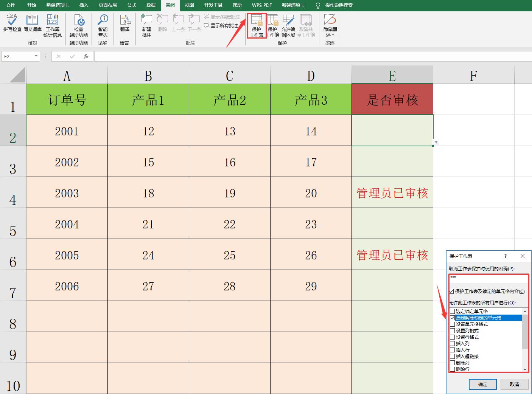Open the dropdown arrow beside cell E2
The width and height of the screenshot is (532, 394).
[436, 142]
